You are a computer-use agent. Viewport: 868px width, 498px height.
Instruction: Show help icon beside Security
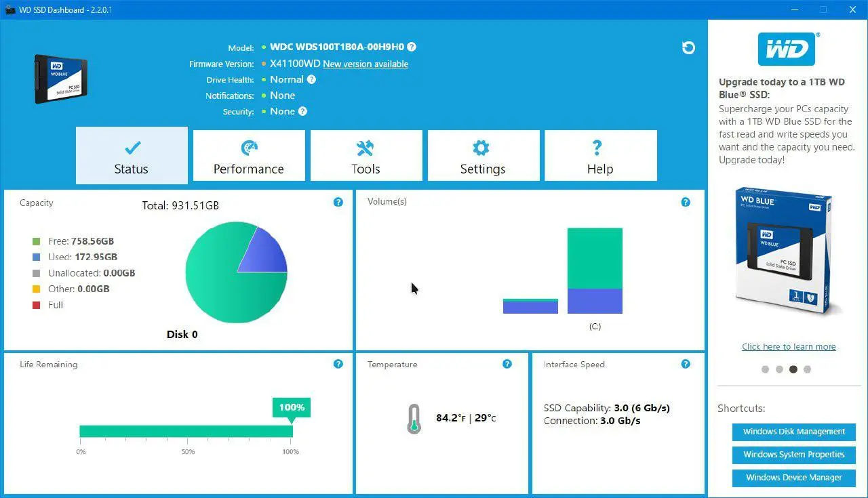(302, 111)
